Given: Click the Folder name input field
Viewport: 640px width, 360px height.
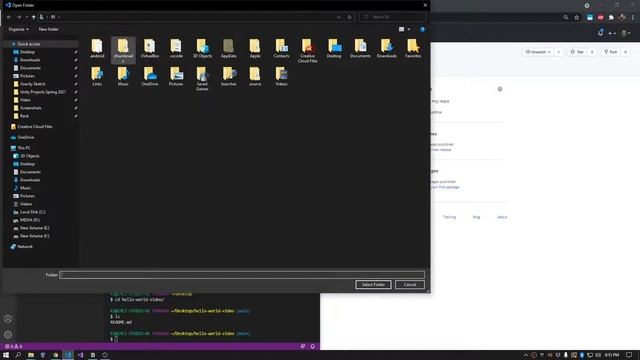Looking at the screenshot, I should coord(242,275).
